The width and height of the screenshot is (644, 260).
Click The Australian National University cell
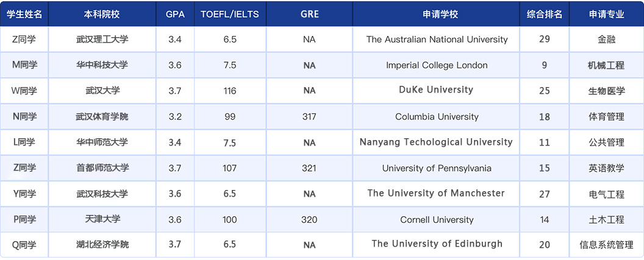tap(437, 40)
